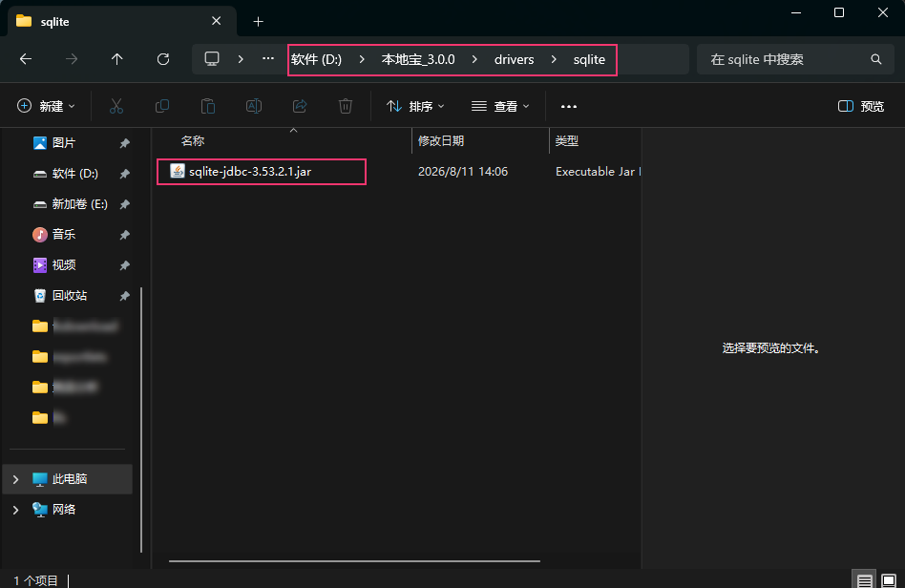Screen dimensions: 905x588
Task: Click the pin icon beside 视频
Action: [124, 265]
